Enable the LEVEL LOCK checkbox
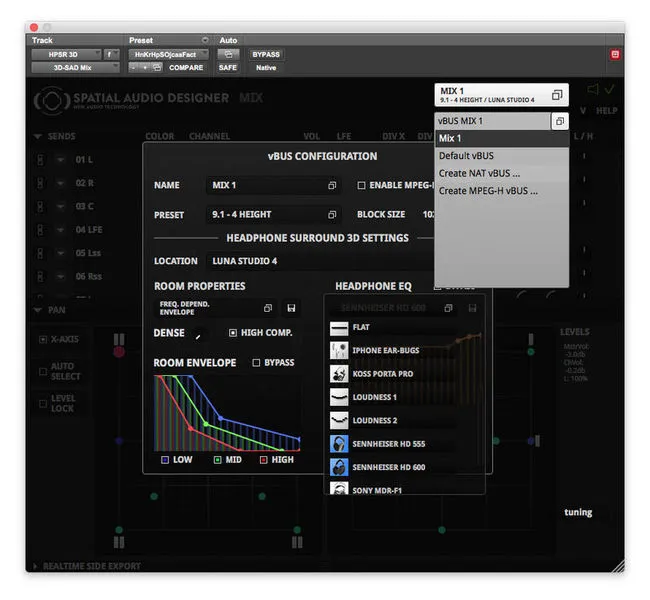Screen dimensions: 650x600 (42, 403)
